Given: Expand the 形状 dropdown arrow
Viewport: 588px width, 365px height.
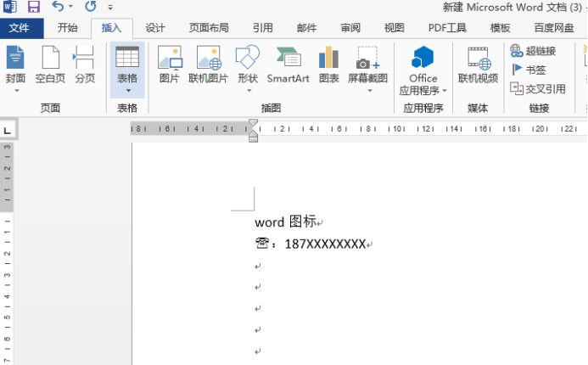Looking at the screenshot, I should pyautogui.click(x=249, y=91).
